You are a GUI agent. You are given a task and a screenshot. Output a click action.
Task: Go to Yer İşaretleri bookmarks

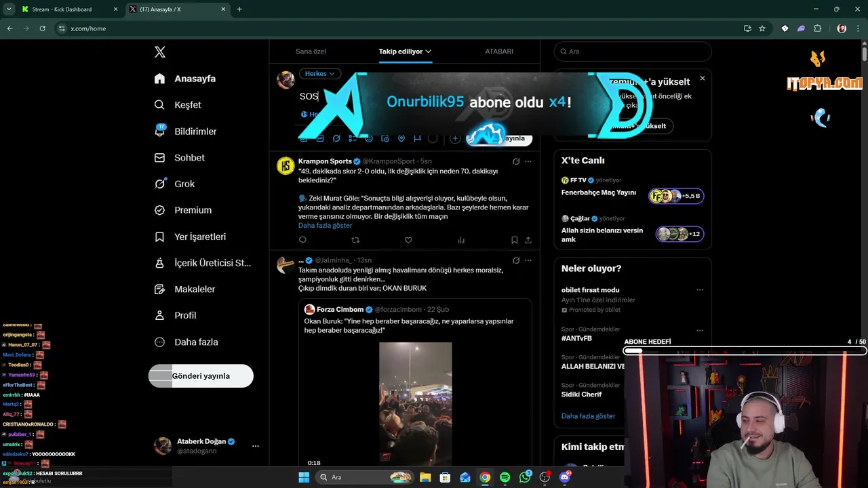click(x=190, y=237)
